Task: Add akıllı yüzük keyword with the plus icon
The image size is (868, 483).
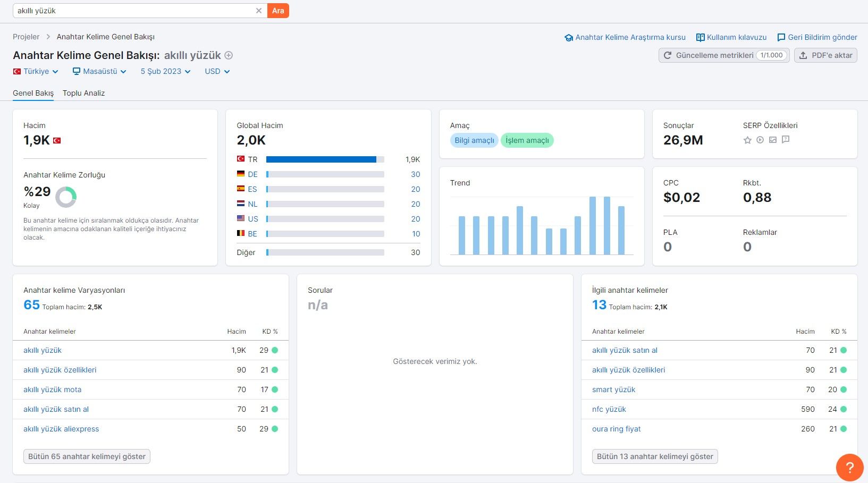Action: [x=229, y=55]
